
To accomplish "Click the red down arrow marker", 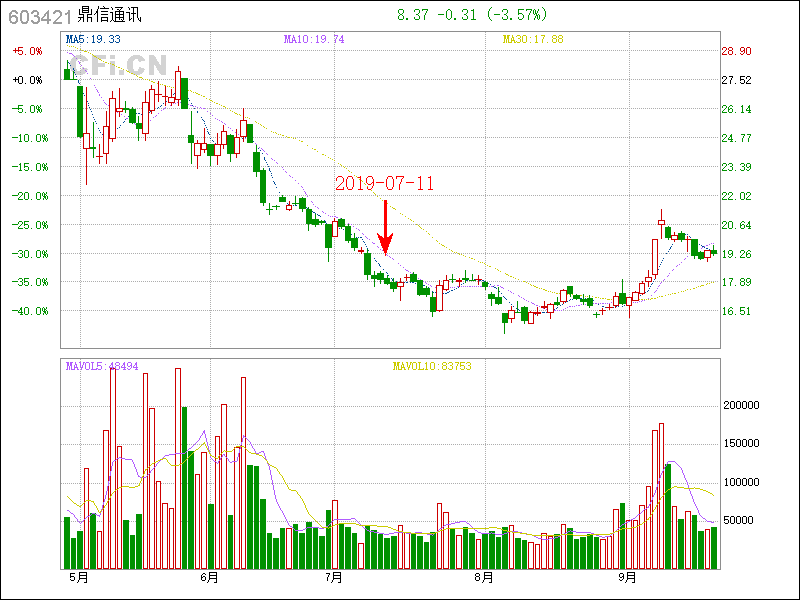I will [x=385, y=228].
